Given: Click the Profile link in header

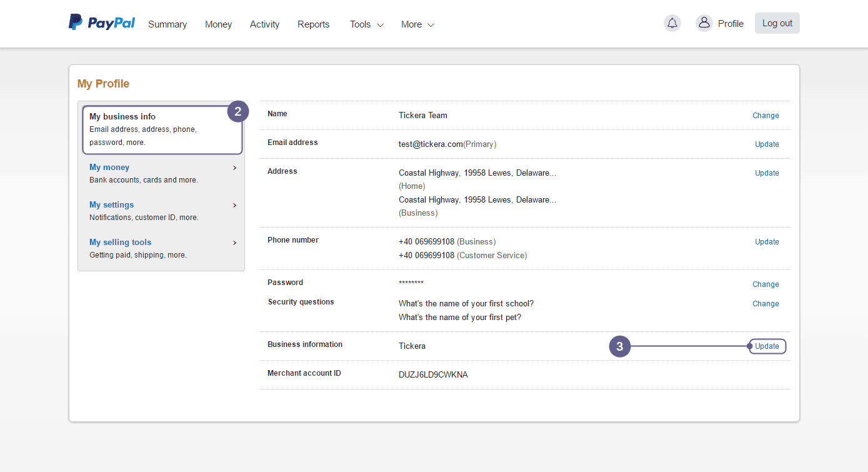Looking at the screenshot, I should click(x=731, y=24).
